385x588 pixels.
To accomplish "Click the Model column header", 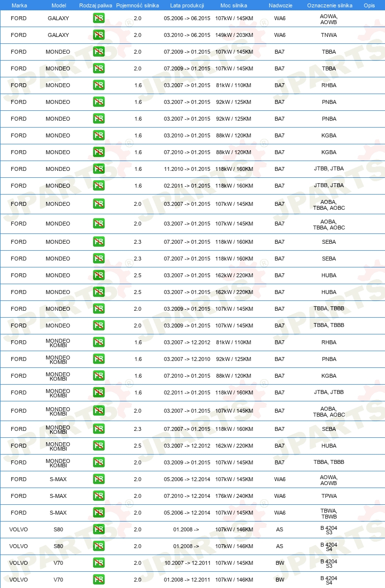I will pyautogui.click(x=59, y=5).
